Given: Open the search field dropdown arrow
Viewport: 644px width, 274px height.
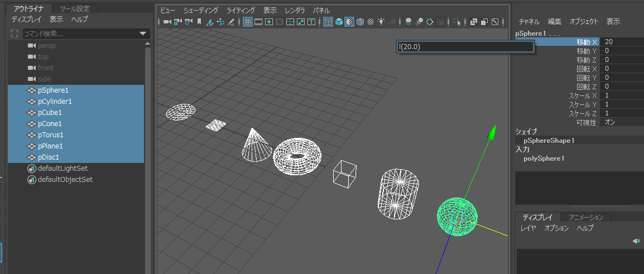Looking at the screenshot, I should [x=143, y=33].
